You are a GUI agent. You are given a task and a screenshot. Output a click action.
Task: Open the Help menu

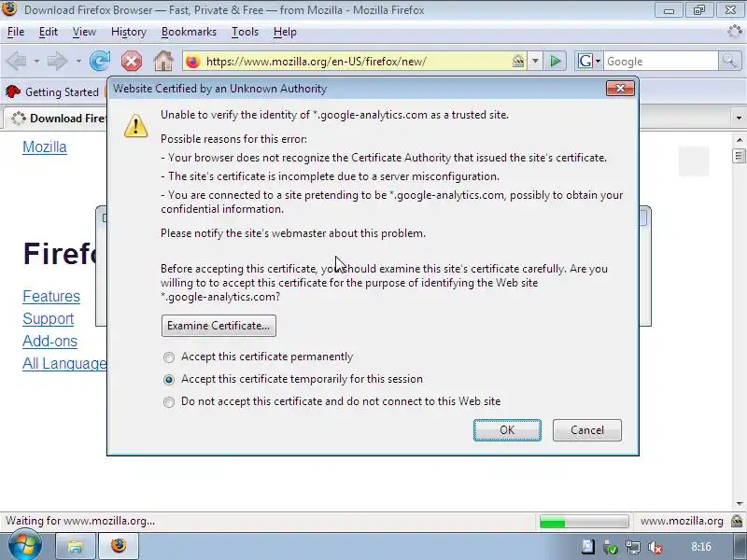point(285,32)
